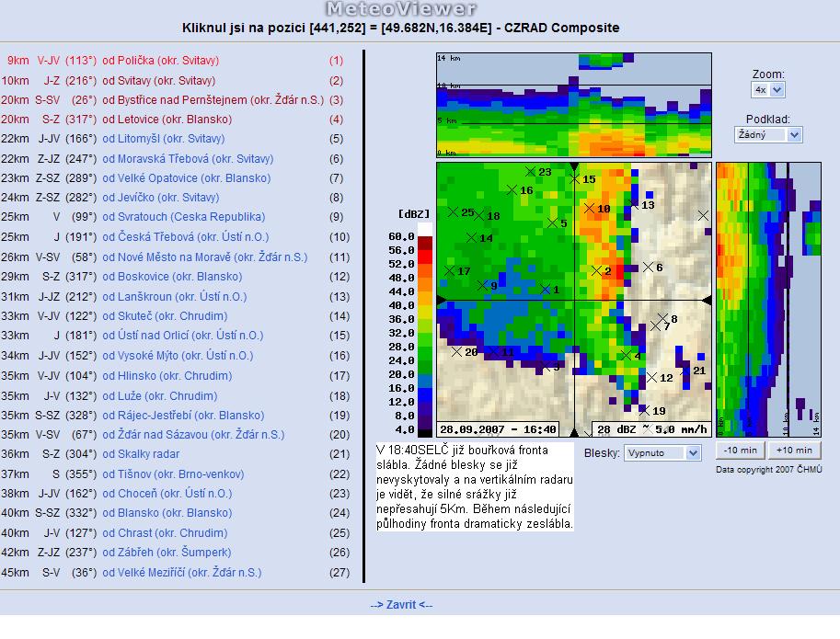Open the od Polička link
Screen dimensions: 840x639
[161, 61]
